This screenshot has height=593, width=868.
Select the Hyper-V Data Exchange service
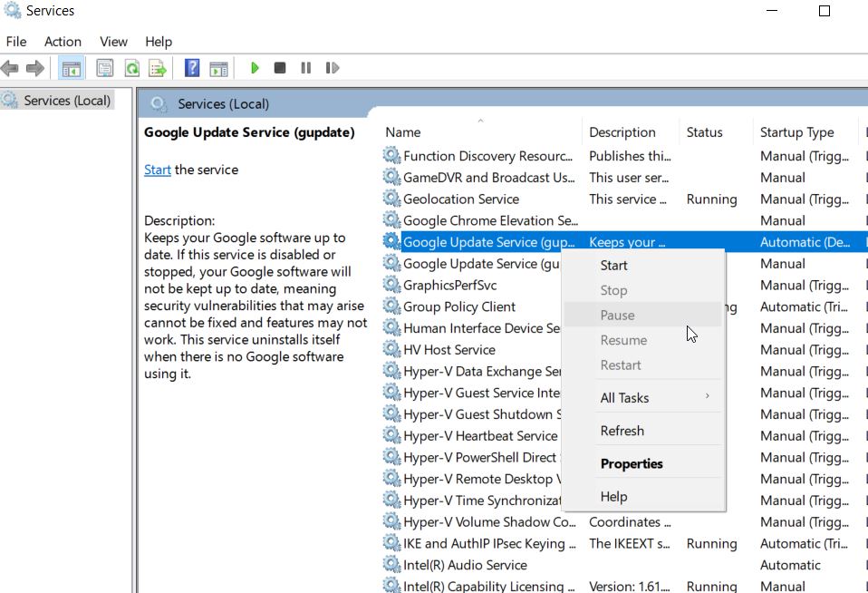click(x=482, y=372)
